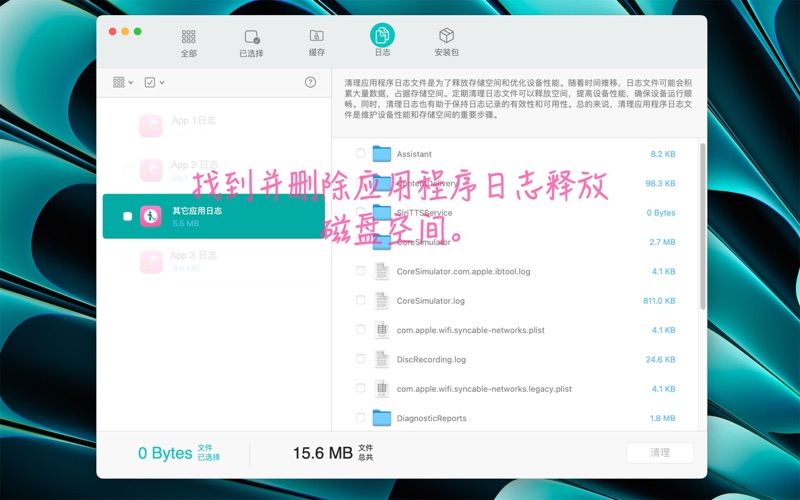
Task: Click the 其它应用日志 app icon
Action: (x=151, y=216)
